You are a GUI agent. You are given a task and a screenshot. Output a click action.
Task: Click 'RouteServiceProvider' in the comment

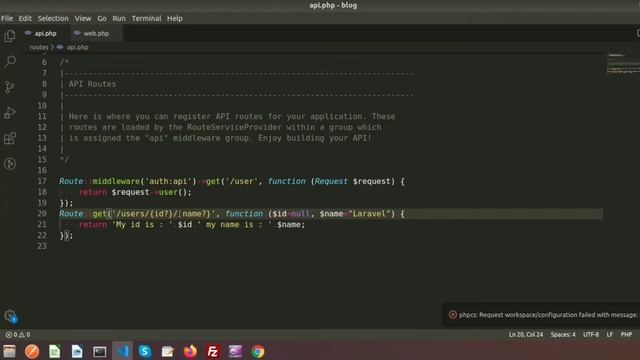click(234, 127)
